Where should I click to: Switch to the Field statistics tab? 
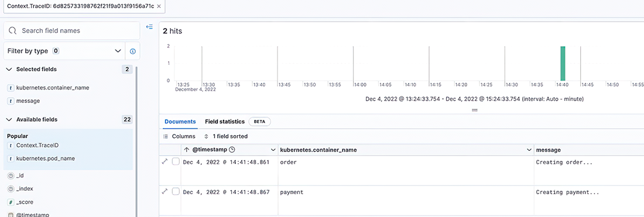pos(225,122)
